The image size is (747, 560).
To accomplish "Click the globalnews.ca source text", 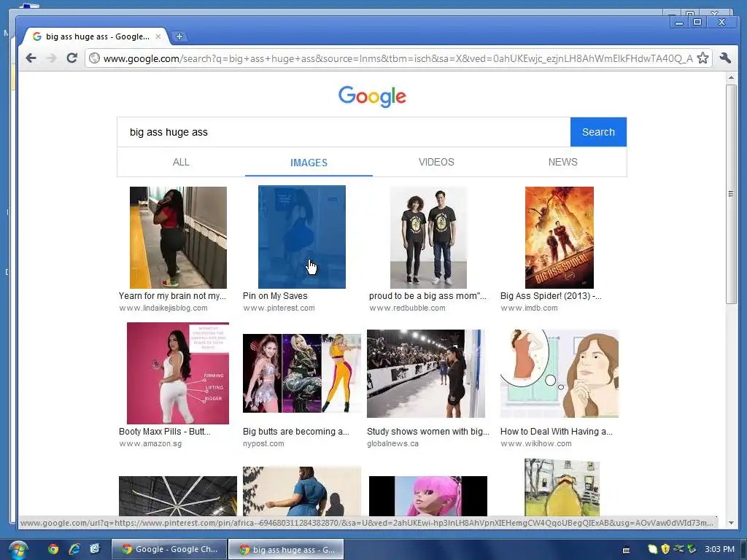I will tap(392, 444).
